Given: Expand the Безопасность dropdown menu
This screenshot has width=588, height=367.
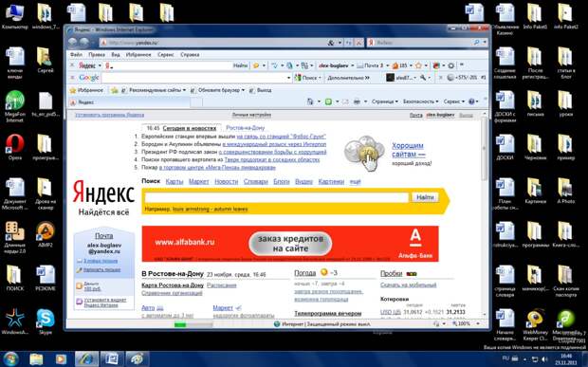Looking at the screenshot, I should click(x=421, y=101).
